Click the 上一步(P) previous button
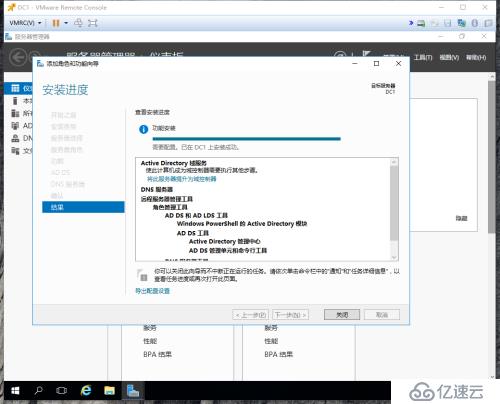500x404 pixels. click(250, 315)
